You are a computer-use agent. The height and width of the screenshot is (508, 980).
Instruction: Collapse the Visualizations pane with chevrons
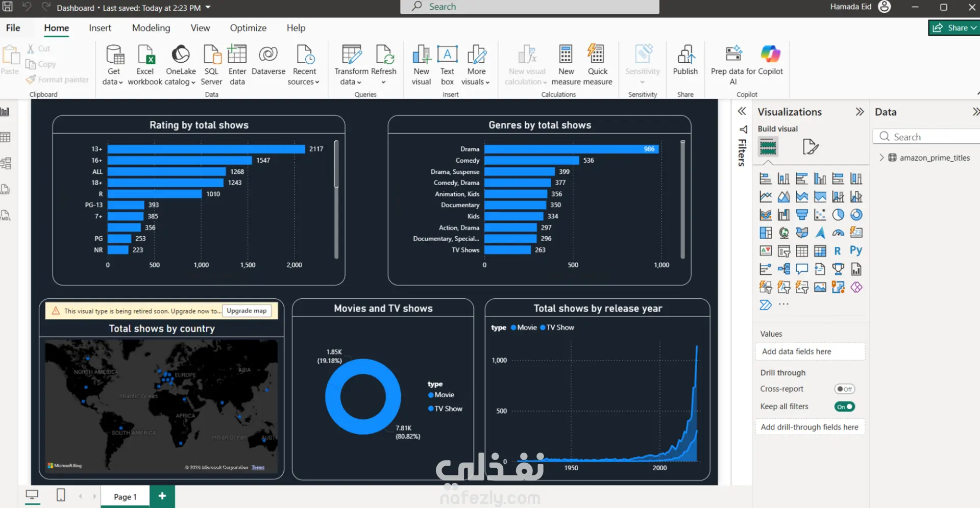pos(860,112)
